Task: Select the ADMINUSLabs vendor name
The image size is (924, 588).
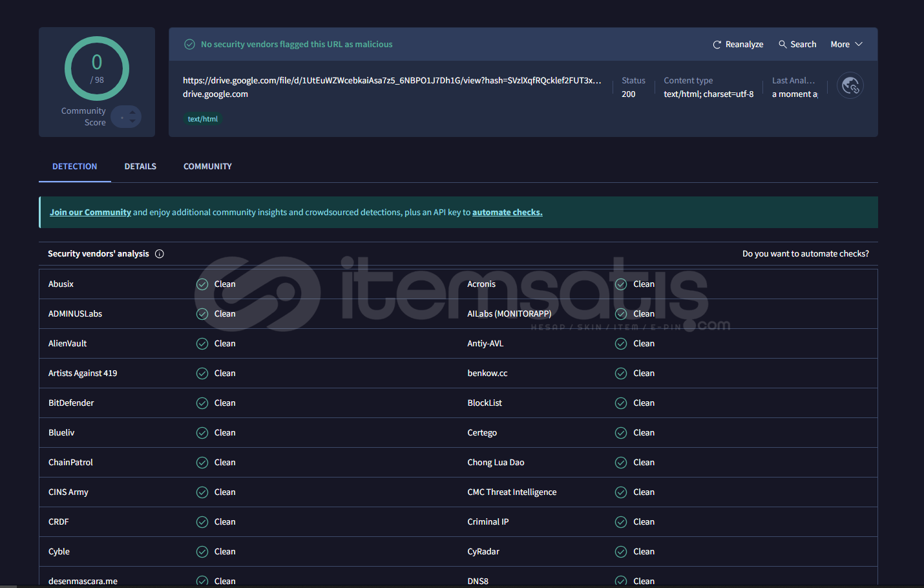Action: (75, 314)
